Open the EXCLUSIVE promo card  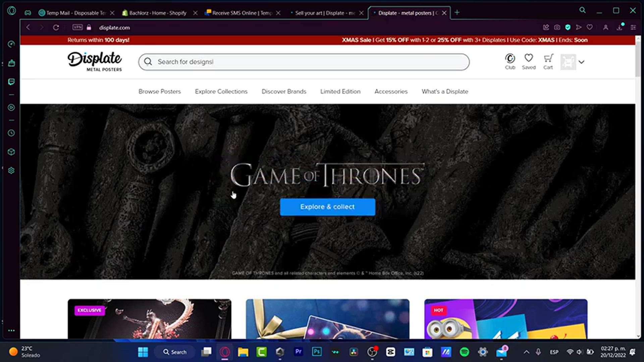click(x=149, y=319)
